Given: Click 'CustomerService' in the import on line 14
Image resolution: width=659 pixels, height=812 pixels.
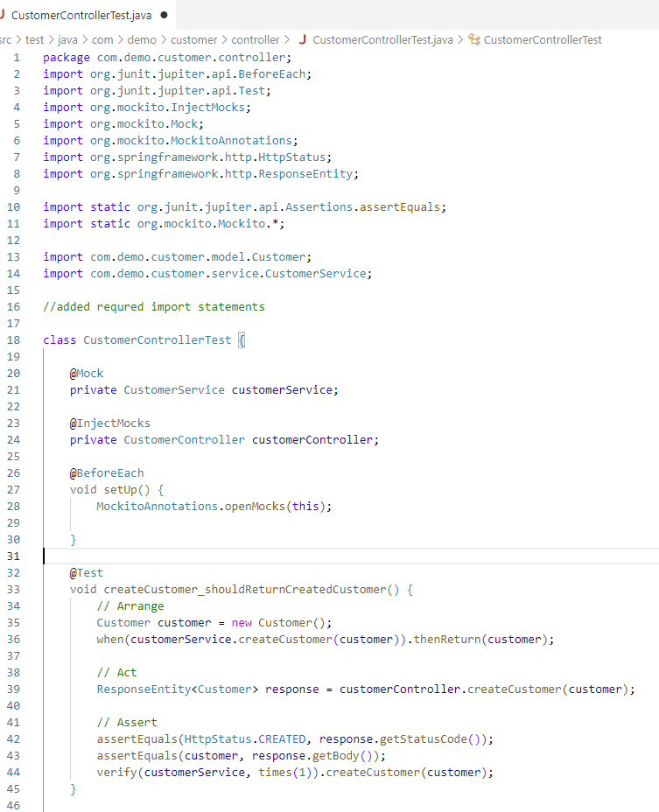Looking at the screenshot, I should coord(316,273).
